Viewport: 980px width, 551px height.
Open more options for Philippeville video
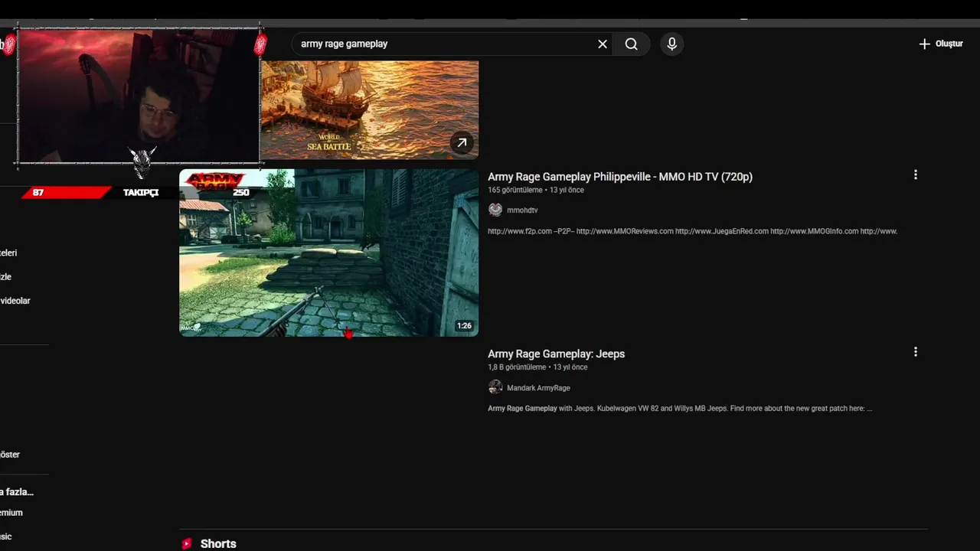[x=915, y=174]
